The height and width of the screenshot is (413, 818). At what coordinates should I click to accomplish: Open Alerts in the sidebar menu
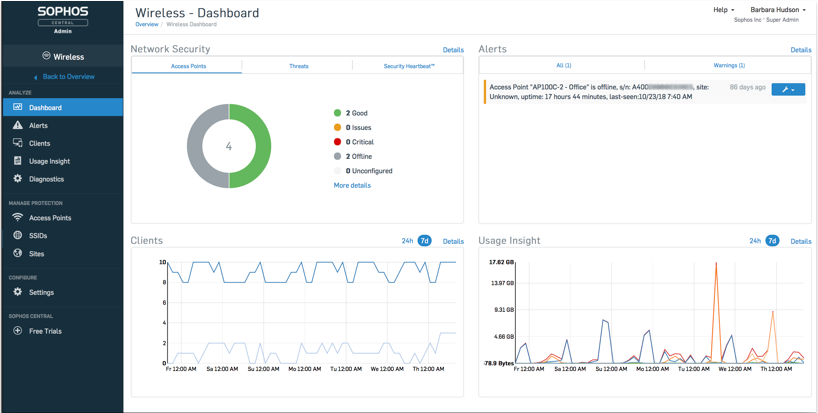coord(63,125)
